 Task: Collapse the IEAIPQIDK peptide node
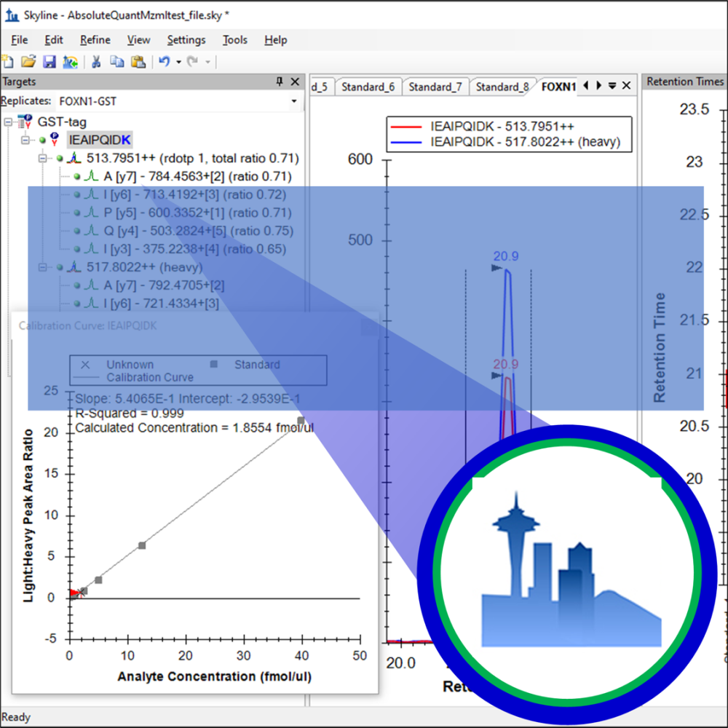tap(25, 140)
